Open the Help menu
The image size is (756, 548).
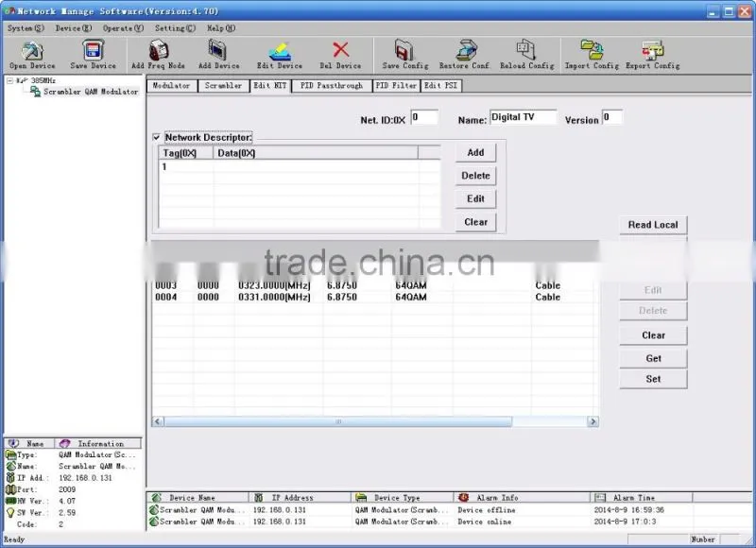point(221,28)
